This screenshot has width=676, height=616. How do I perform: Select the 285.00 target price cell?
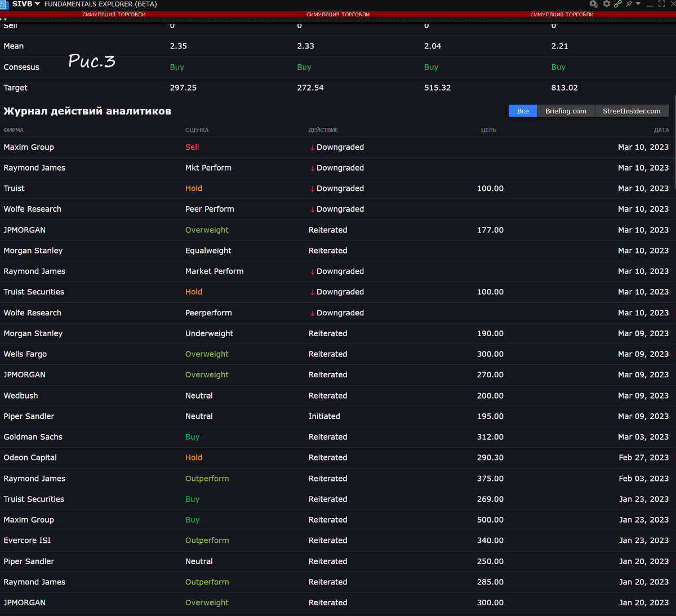coord(490,582)
